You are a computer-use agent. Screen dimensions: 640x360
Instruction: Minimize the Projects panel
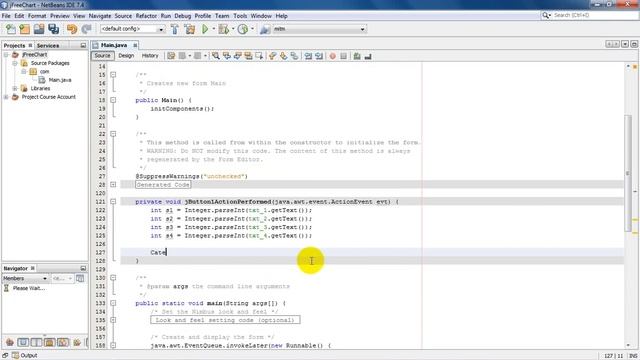pyautogui.click(x=83, y=46)
